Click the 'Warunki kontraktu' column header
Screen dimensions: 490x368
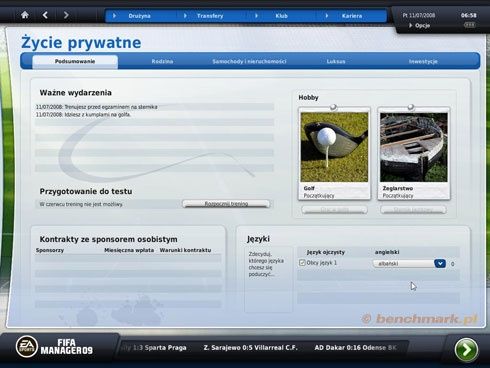point(185,250)
